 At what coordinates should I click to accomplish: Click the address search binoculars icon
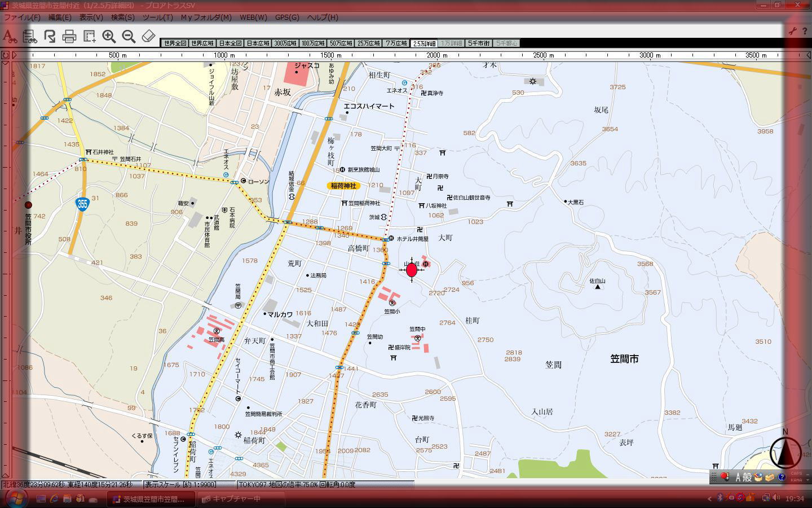30,37
